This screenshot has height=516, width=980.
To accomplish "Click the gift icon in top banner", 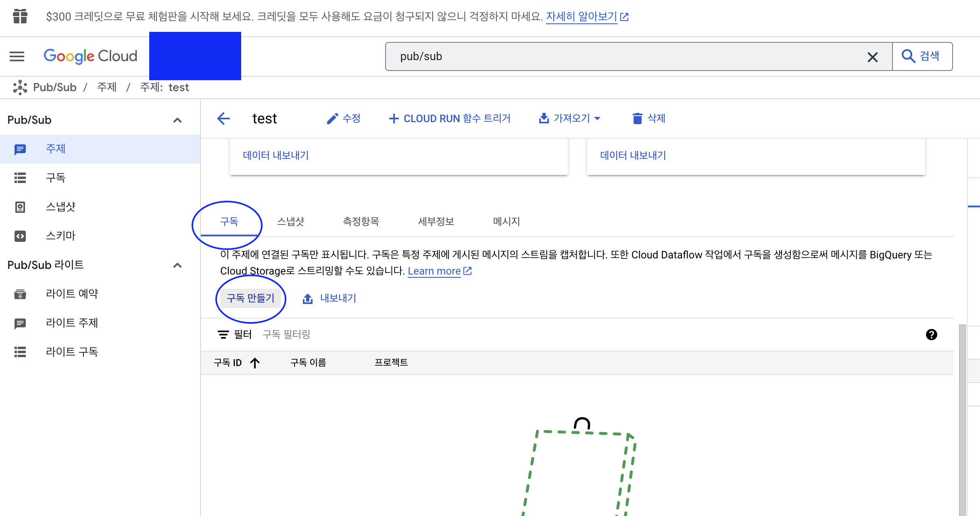I will click(x=20, y=17).
